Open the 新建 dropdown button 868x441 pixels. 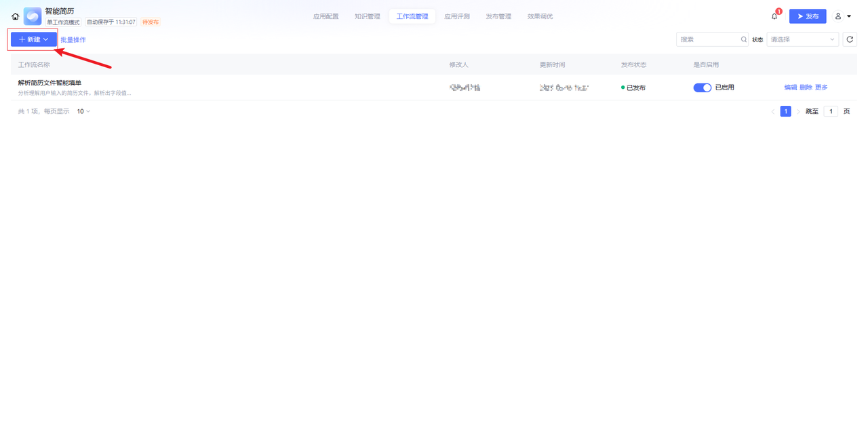[33, 39]
